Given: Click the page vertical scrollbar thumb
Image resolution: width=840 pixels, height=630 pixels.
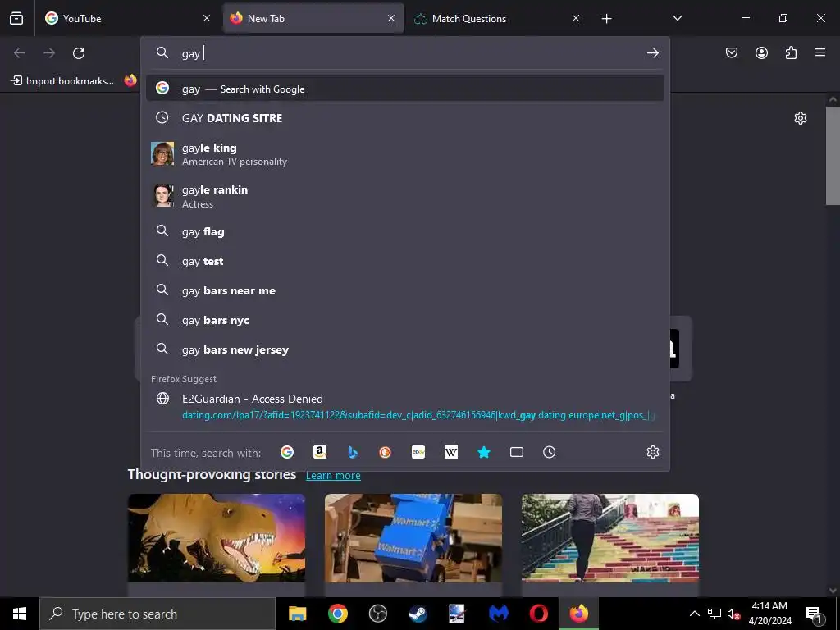Looking at the screenshot, I should 833,155.
